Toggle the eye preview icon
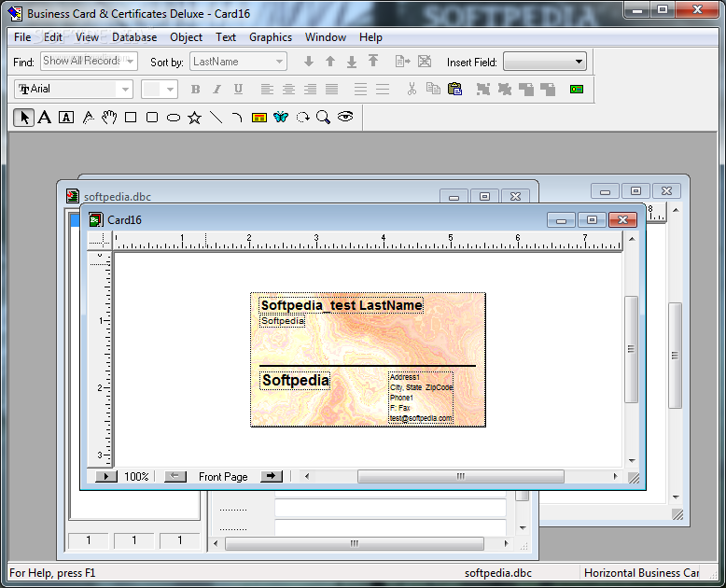 (345, 117)
